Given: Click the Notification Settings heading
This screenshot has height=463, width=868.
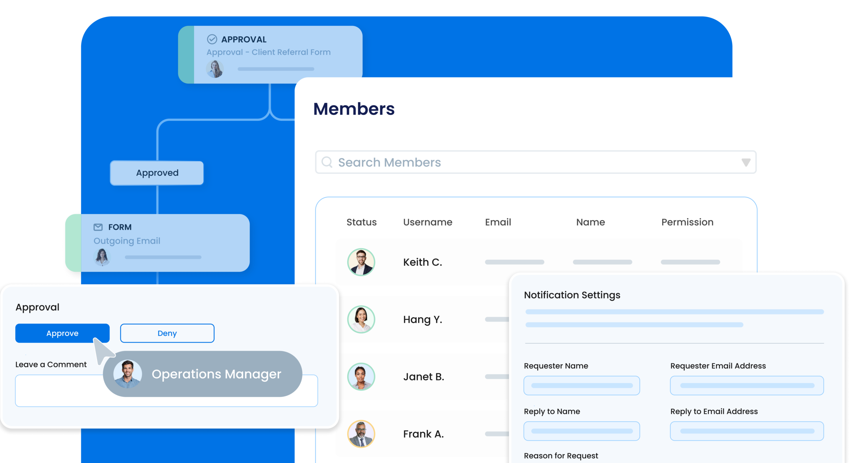Looking at the screenshot, I should click(x=572, y=295).
